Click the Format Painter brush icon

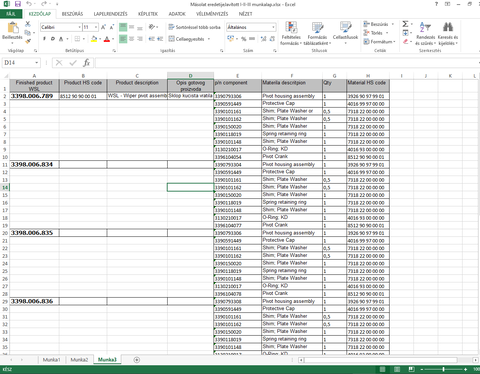28,41
